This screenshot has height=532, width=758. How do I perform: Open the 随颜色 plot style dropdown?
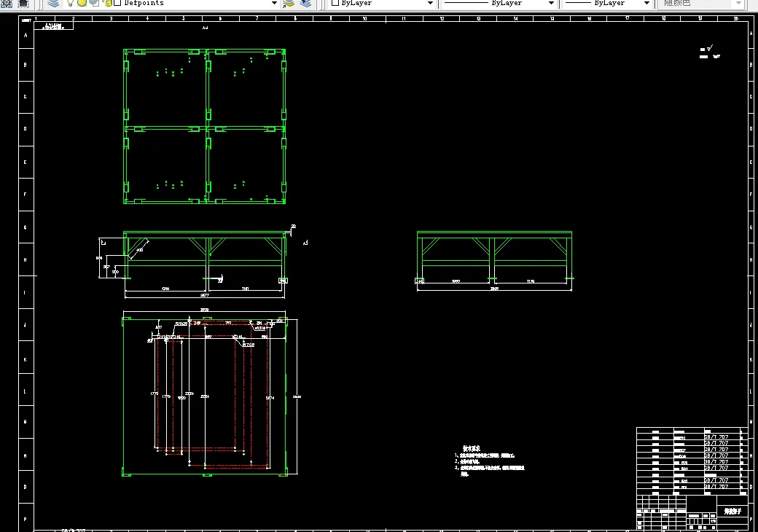738,3
